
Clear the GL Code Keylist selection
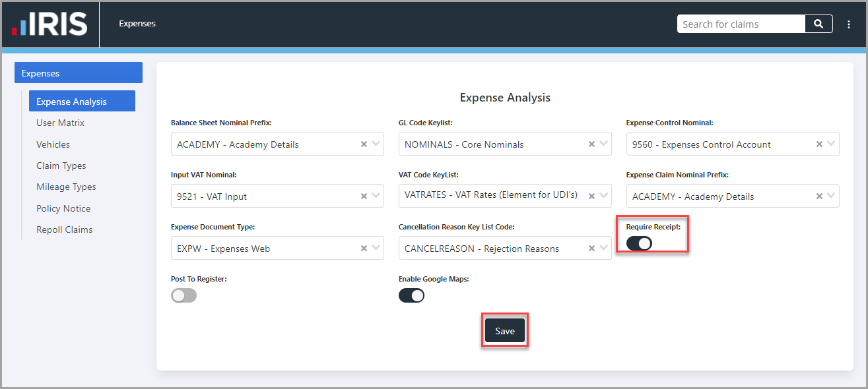click(x=591, y=144)
